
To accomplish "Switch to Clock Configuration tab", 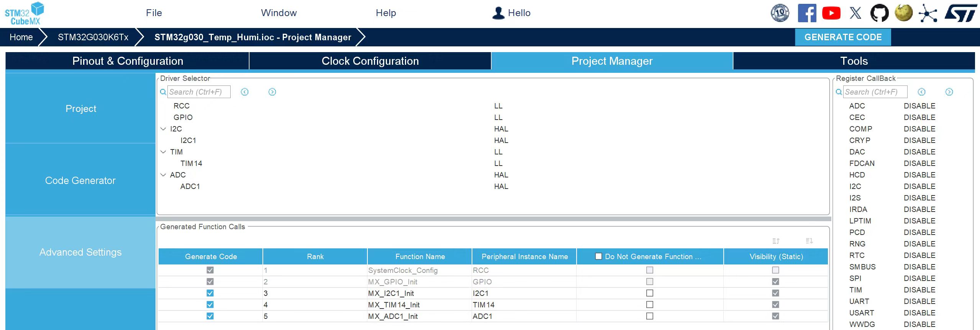I will click(370, 61).
